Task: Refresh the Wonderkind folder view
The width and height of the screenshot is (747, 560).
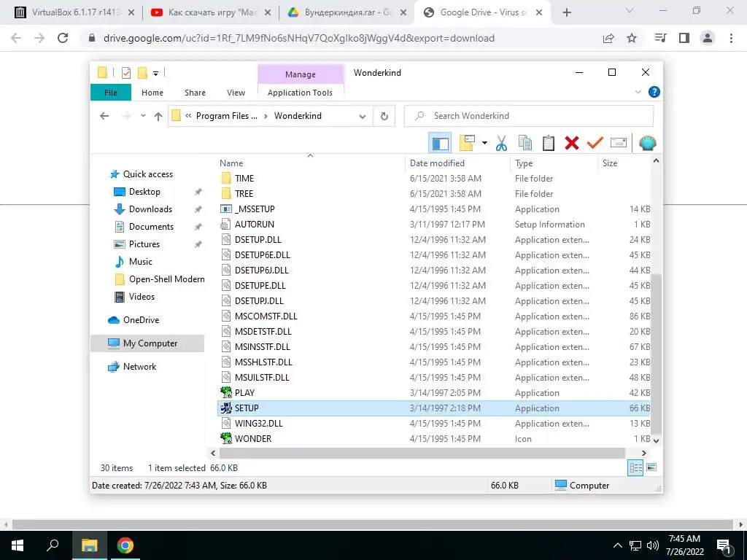Action: [x=384, y=116]
